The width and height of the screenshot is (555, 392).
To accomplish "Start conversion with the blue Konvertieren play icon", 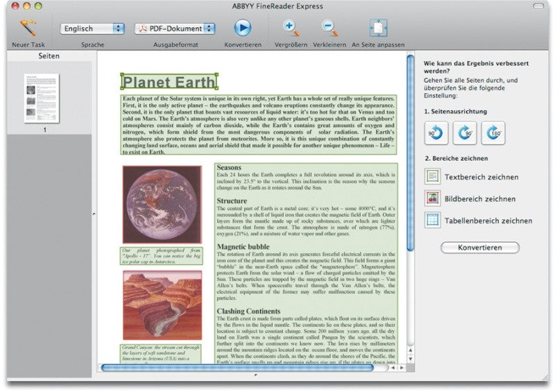I will pyautogui.click(x=243, y=28).
